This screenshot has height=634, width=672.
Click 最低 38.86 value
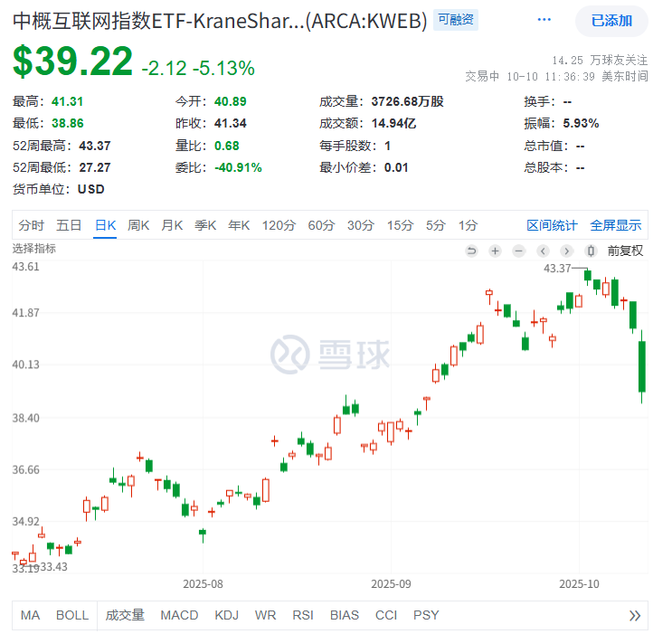[68, 124]
